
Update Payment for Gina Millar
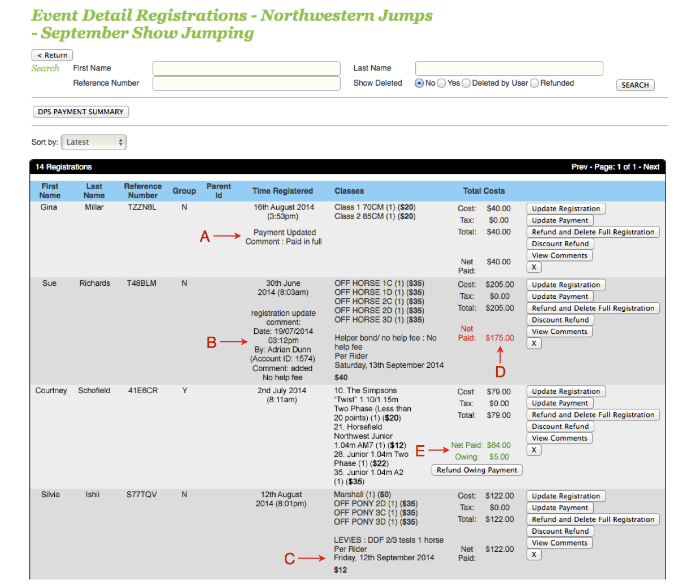coord(560,220)
